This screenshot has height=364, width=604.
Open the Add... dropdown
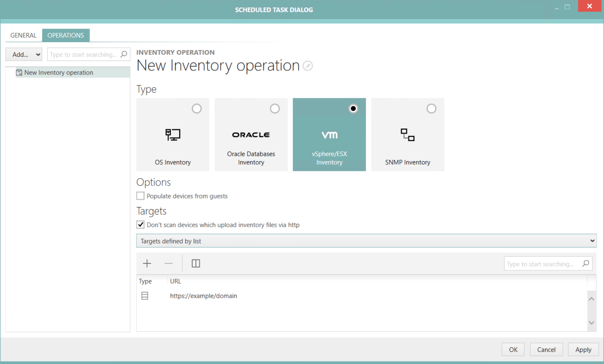23,54
